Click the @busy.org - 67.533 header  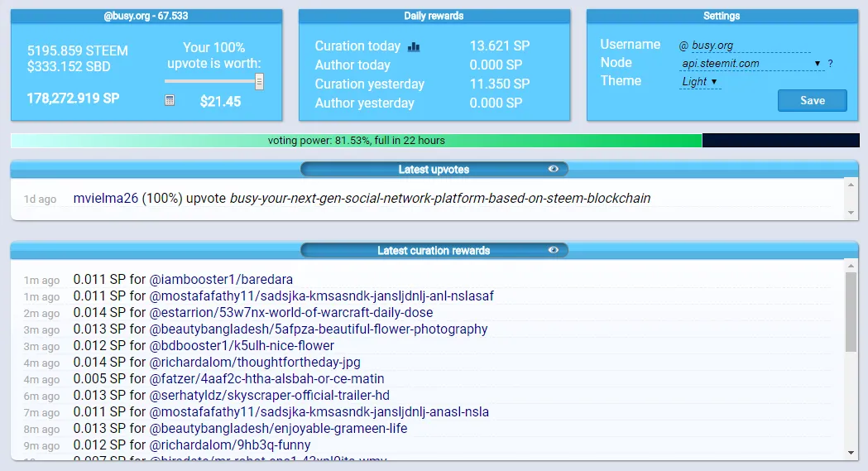point(146,16)
